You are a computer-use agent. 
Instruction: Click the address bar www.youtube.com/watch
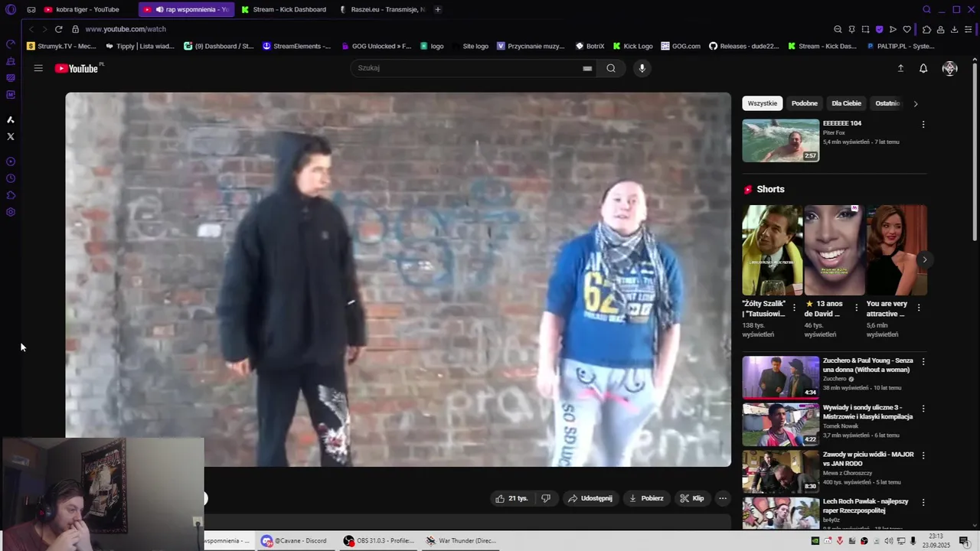pos(126,29)
